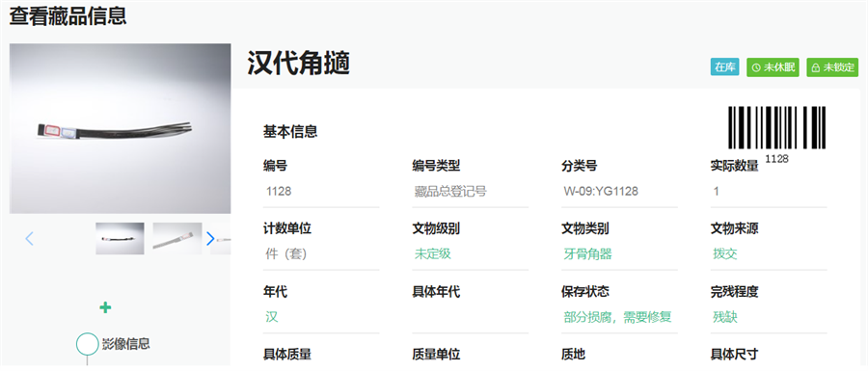Select the first artifact thumbnail
This screenshot has height=371, width=868.
(x=121, y=238)
